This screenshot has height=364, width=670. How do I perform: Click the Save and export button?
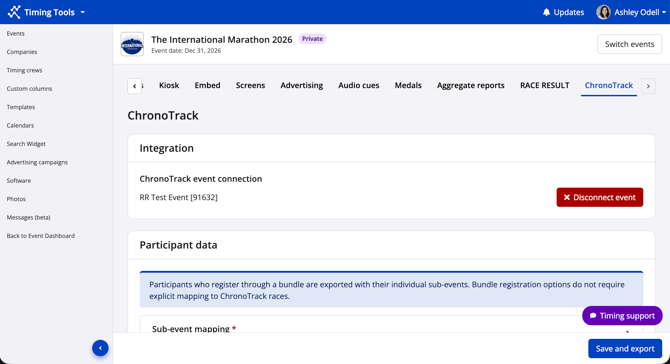pos(625,349)
